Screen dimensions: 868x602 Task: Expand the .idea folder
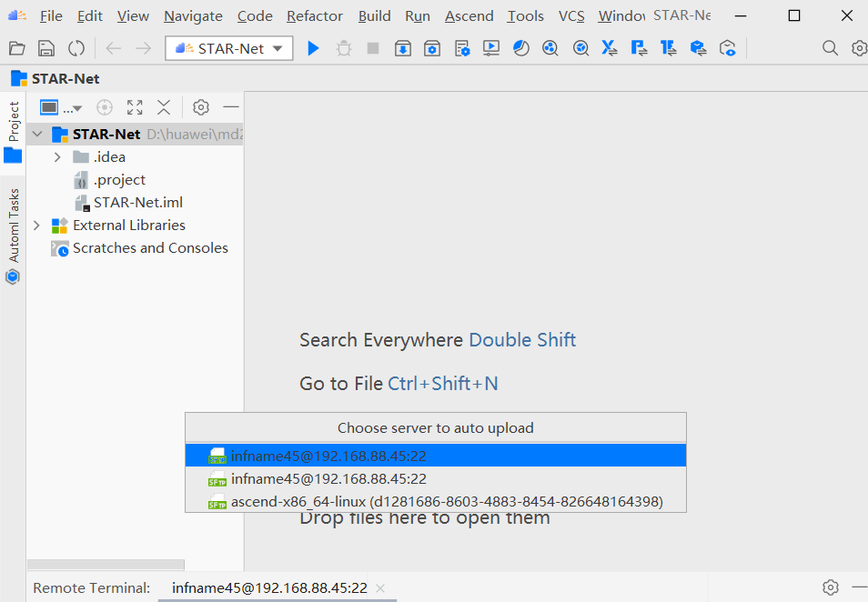[57, 157]
